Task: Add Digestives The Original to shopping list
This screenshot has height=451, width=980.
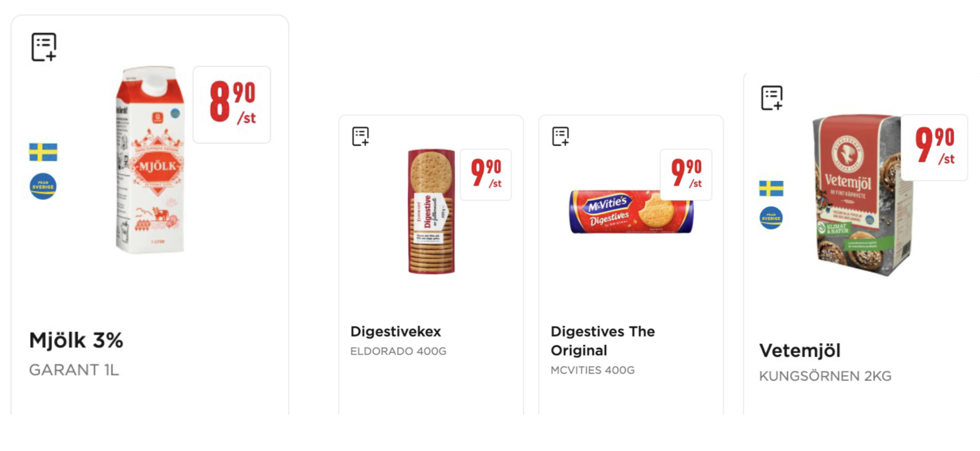Action: click(x=560, y=136)
